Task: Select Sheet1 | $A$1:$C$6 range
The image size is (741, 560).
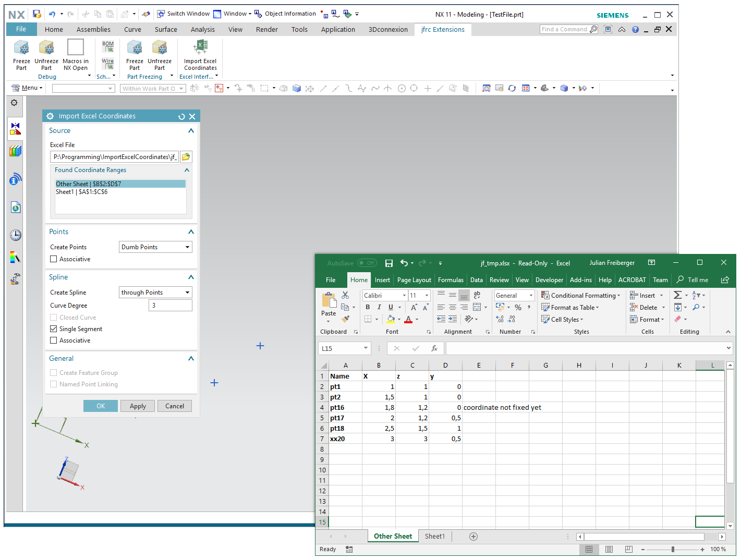Action: (120, 192)
